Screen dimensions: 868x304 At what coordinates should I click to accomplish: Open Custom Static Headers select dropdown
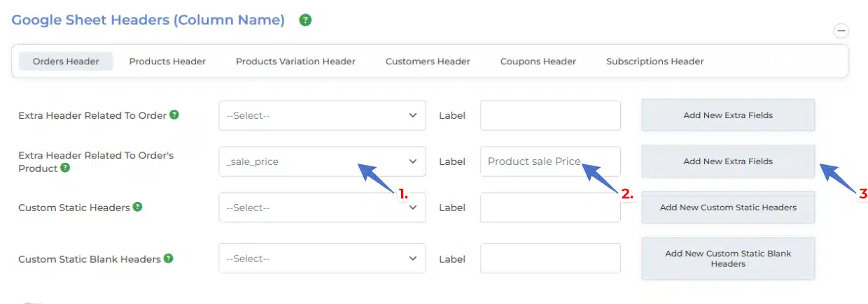pyautogui.click(x=322, y=208)
